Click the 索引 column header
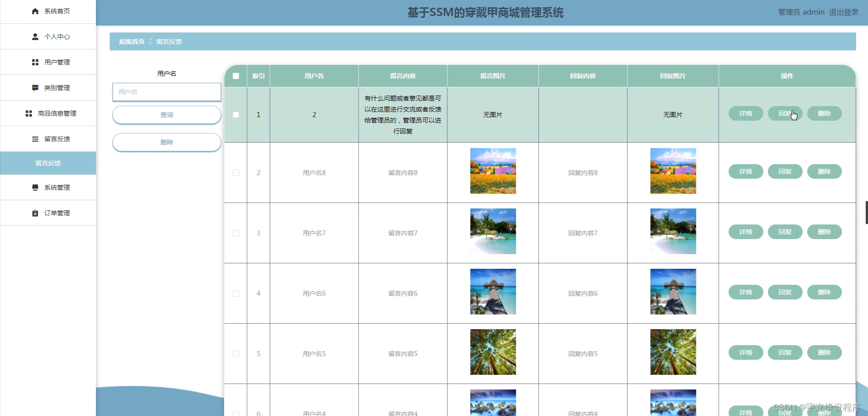The height and width of the screenshot is (416, 868). 258,76
